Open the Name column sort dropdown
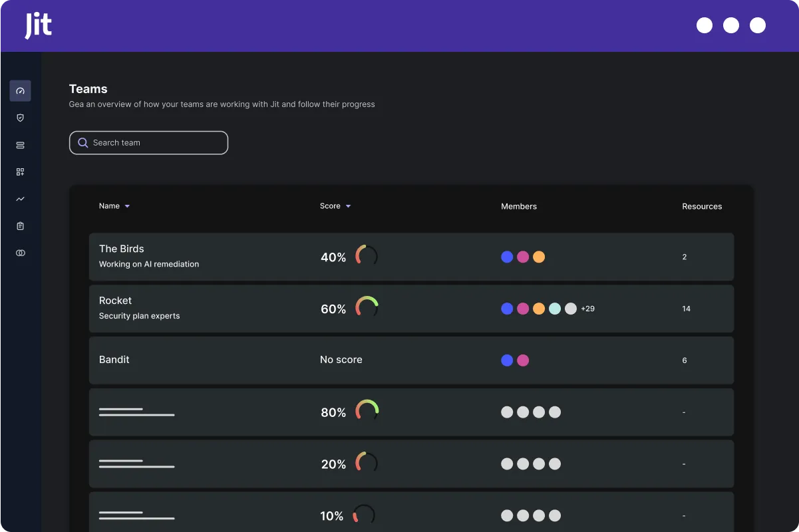Viewport: 799px width, 532px height. (x=128, y=206)
